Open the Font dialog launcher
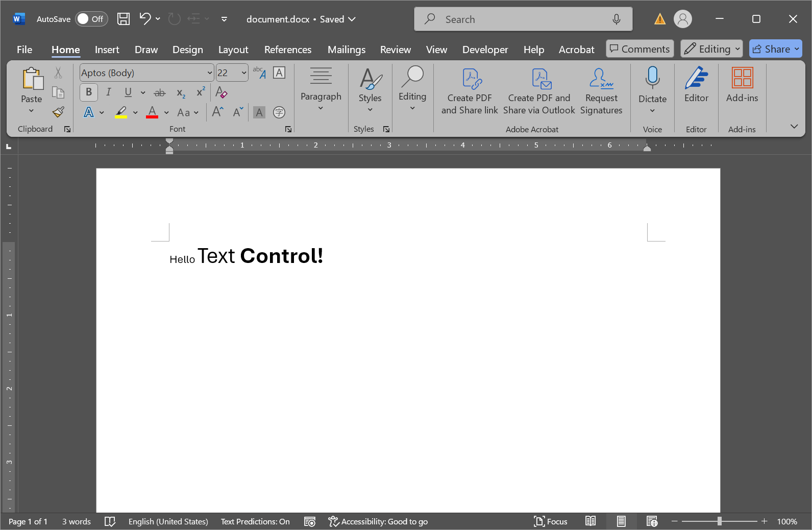The width and height of the screenshot is (812, 530). tap(288, 129)
